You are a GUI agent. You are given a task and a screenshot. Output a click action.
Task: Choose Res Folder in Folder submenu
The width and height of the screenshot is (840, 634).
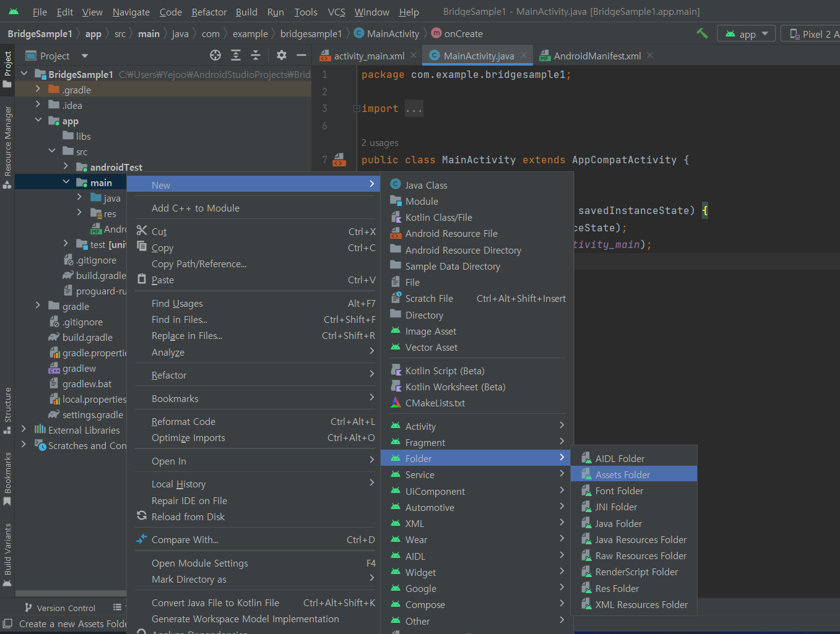tap(634, 588)
